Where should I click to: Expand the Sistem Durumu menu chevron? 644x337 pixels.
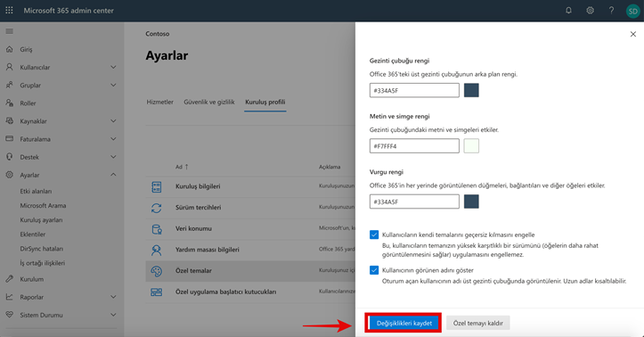[113, 315]
